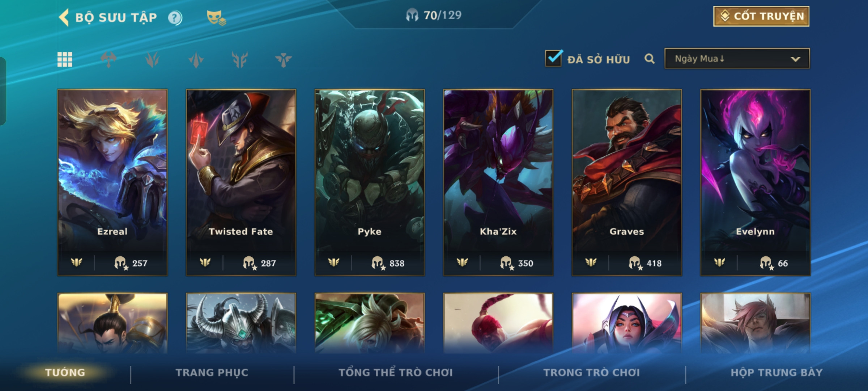The width and height of the screenshot is (868, 391).
Task: Go back using the Bộ Sưu Tập arrow
Action: tap(64, 17)
